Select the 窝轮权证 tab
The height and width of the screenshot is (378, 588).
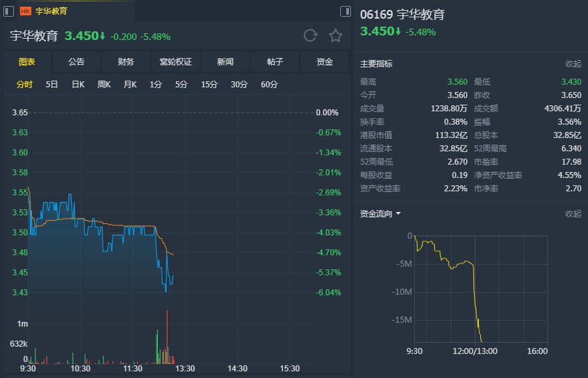click(x=175, y=62)
